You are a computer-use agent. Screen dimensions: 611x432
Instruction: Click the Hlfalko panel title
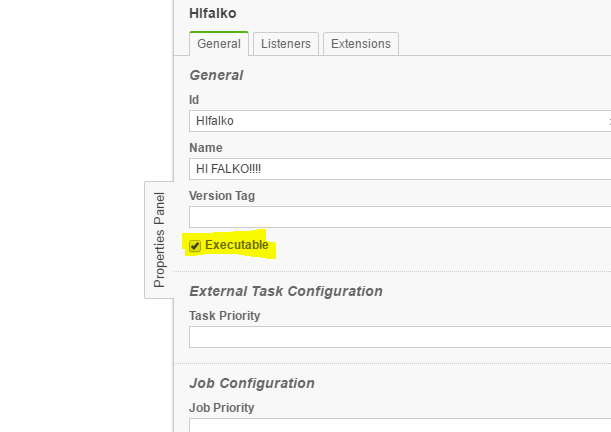tap(213, 13)
